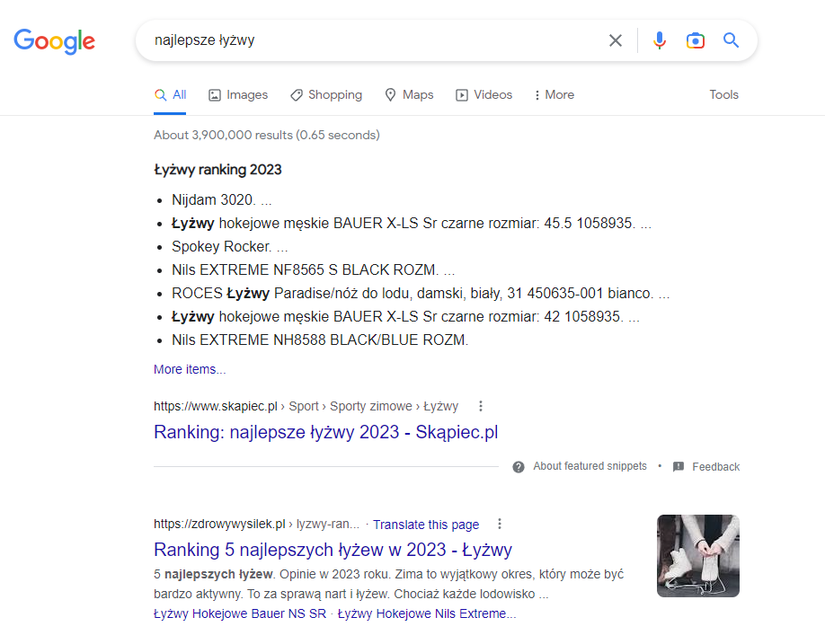
Task: Open the About featured snippets help icon
Action: [519, 467]
